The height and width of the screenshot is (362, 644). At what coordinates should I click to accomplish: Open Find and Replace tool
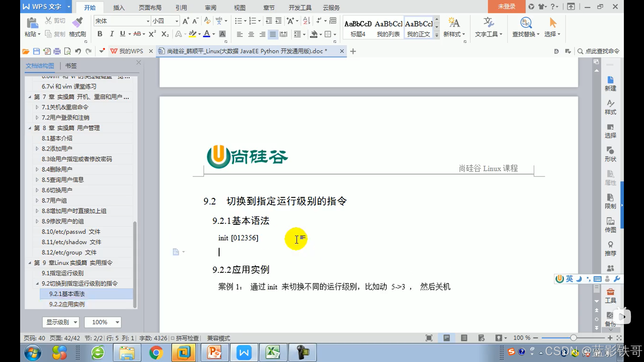526,23
